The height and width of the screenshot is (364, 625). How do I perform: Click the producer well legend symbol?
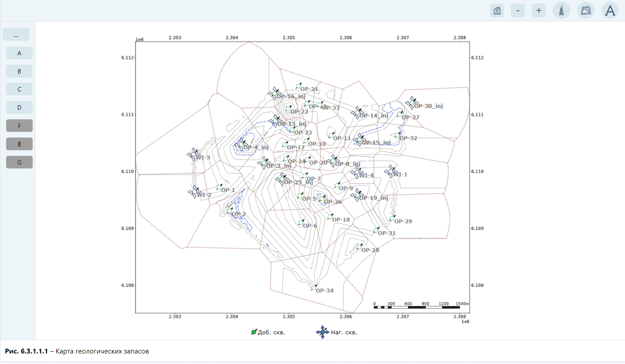254,332
